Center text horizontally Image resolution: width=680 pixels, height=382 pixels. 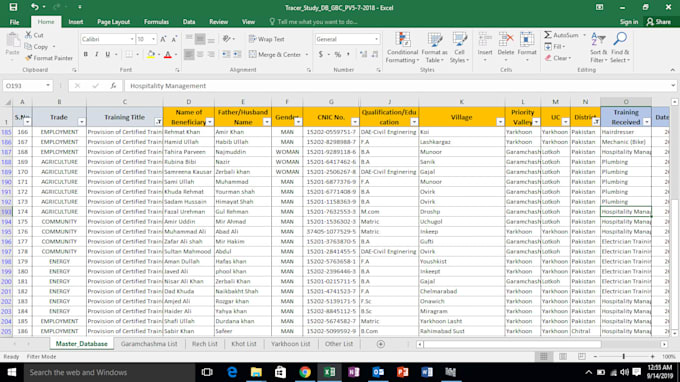200,54
